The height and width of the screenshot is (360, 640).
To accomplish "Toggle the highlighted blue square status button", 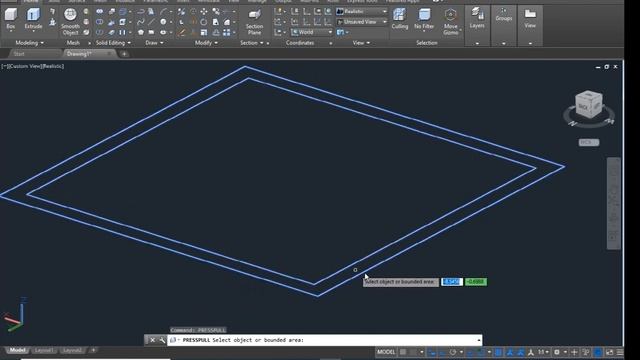I will tap(498, 352).
